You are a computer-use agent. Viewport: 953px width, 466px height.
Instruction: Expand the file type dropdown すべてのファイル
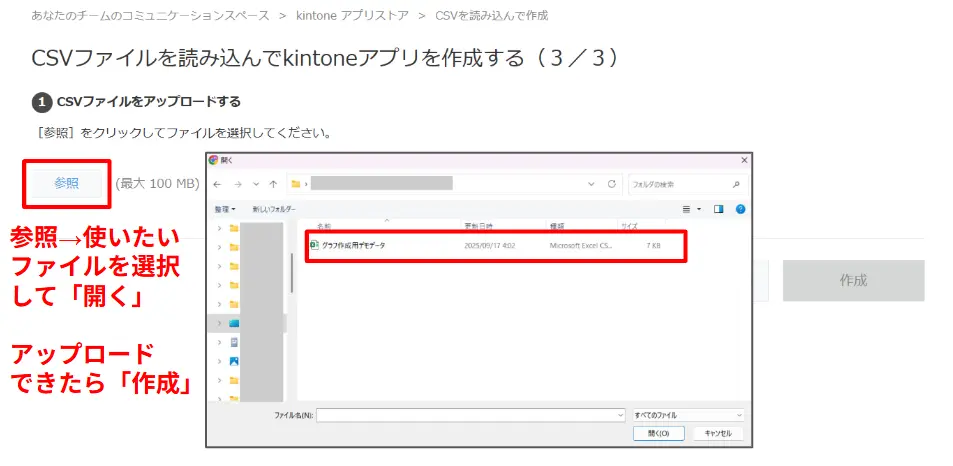coord(688,414)
